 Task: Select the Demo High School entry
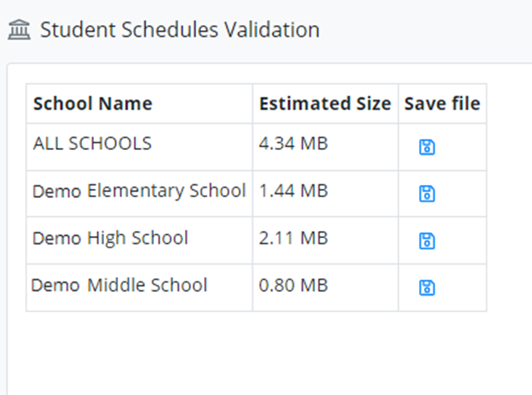pos(110,238)
